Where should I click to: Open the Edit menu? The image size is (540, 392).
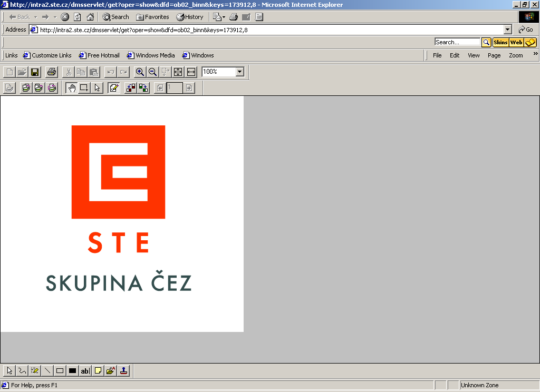(455, 55)
